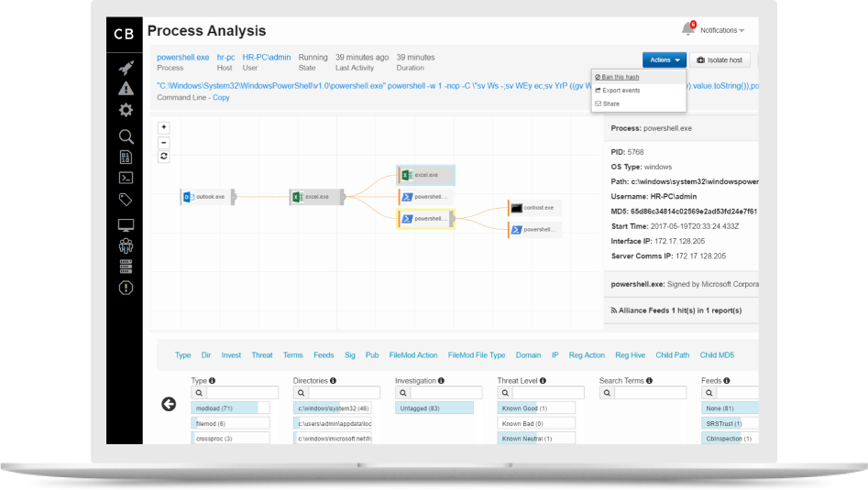Image resolution: width=868 pixels, height=490 pixels.
Task: Expand children of outlook.exe node handle
Action: (234, 197)
